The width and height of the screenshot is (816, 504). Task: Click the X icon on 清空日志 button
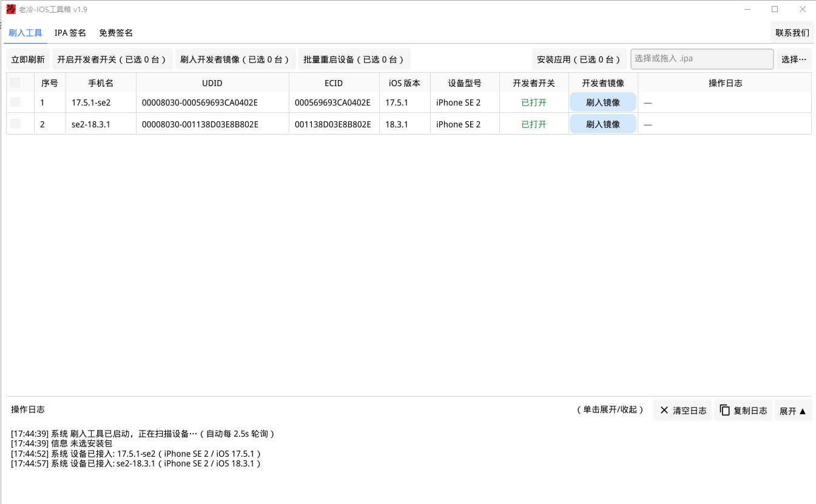point(664,411)
